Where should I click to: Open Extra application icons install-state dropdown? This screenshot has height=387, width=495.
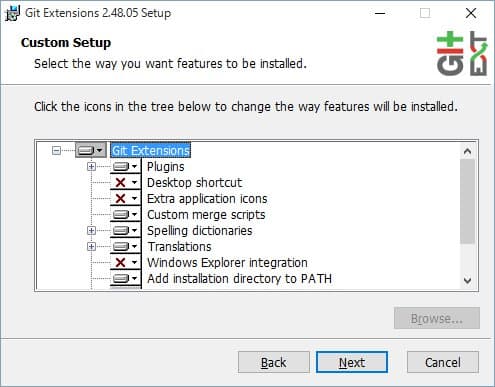tap(126, 198)
